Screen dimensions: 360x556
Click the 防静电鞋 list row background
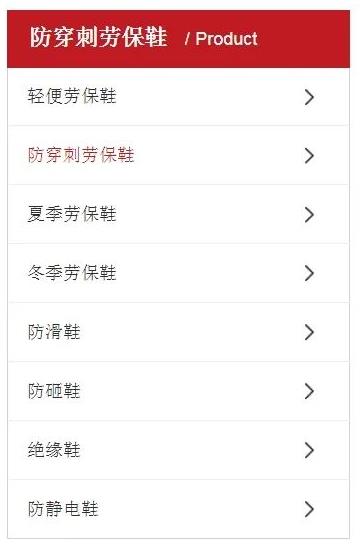click(x=178, y=509)
